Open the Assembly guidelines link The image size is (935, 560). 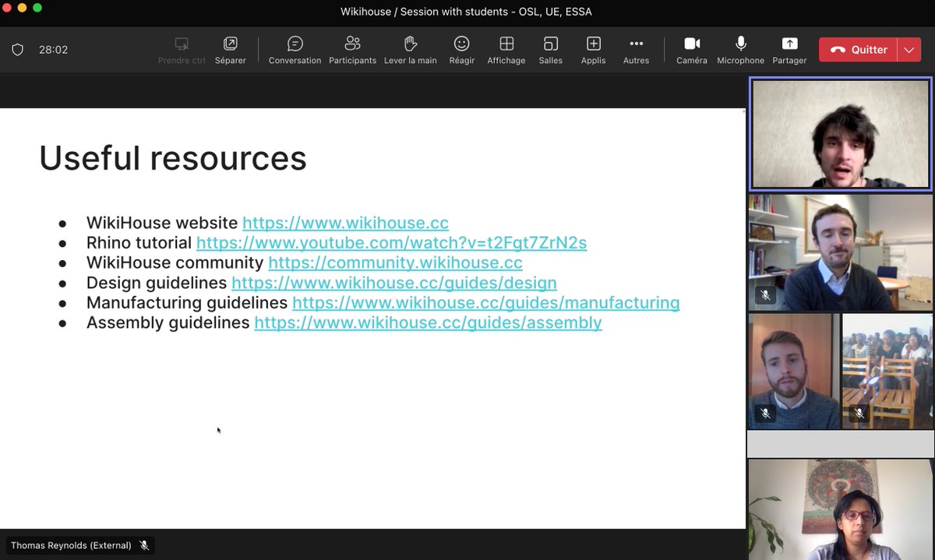click(429, 322)
